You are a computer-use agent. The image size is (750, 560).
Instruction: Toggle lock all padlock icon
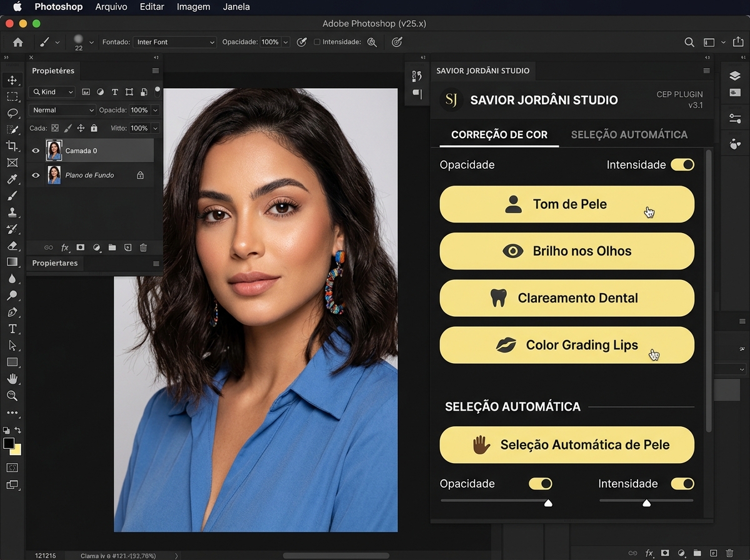(x=94, y=128)
